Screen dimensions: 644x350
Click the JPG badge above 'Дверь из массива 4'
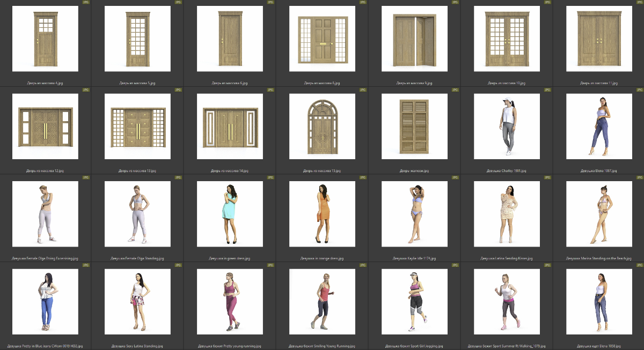coord(86,2)
